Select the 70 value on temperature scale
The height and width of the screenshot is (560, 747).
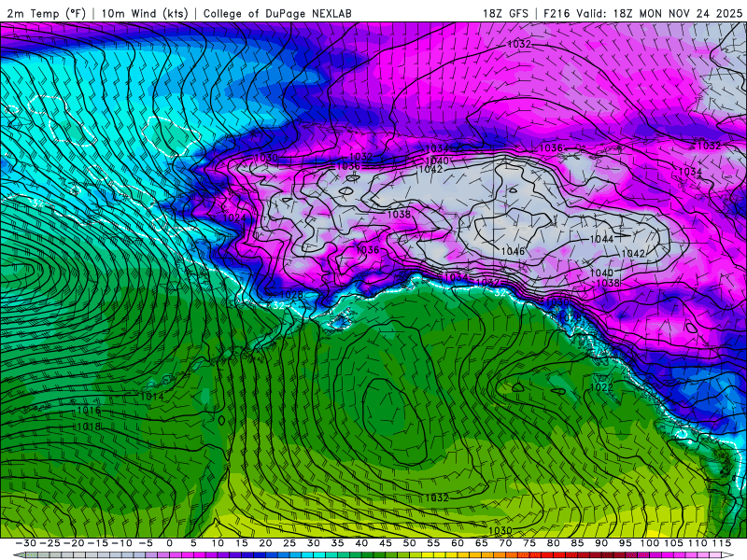tap(505, 543)
